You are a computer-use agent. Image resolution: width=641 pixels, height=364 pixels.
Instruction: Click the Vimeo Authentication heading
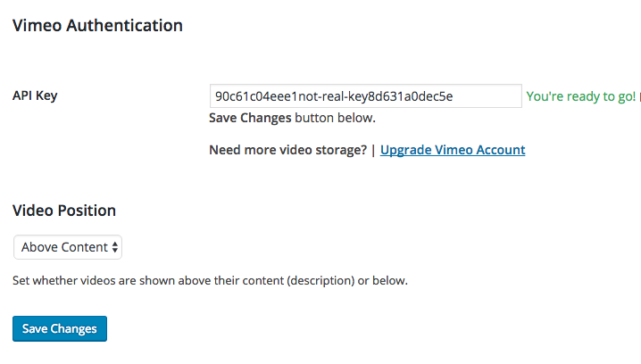[x=97, y=26]
